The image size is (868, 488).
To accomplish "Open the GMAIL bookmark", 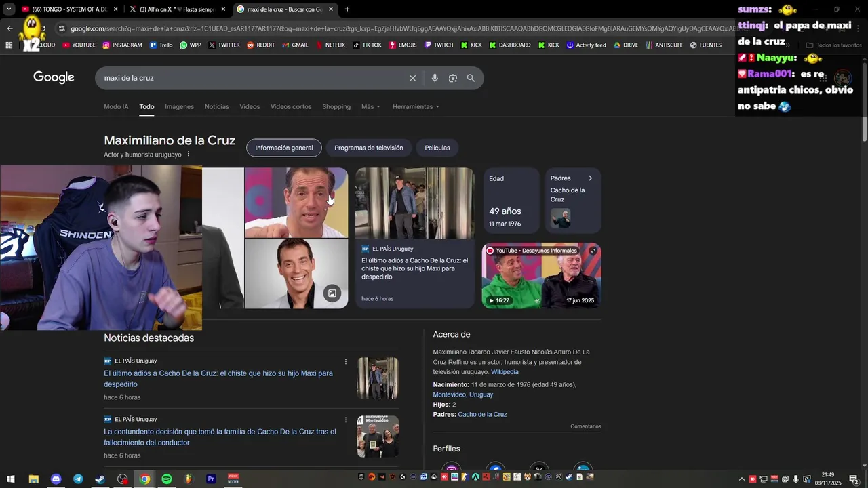I will tap(295, 45).
